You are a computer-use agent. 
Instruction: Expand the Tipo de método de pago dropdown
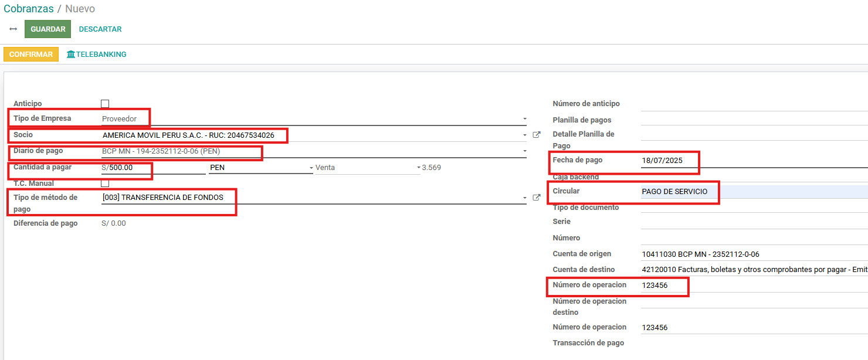[x=524, y=198]
